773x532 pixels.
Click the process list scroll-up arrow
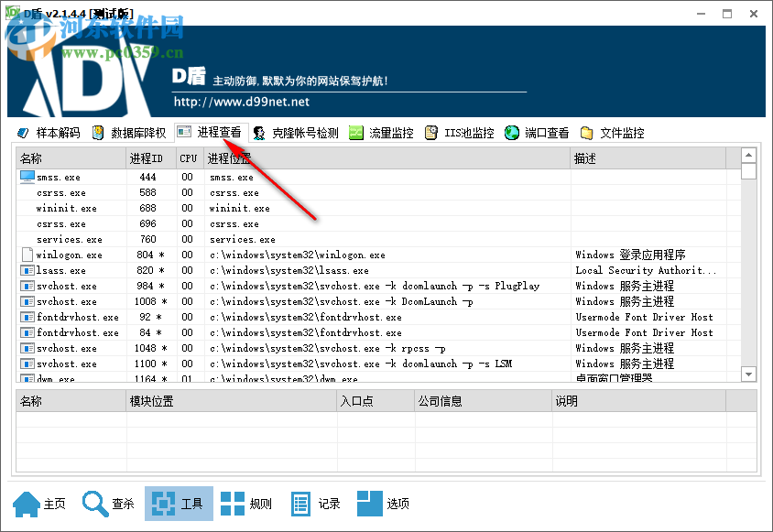coord(748,156)
